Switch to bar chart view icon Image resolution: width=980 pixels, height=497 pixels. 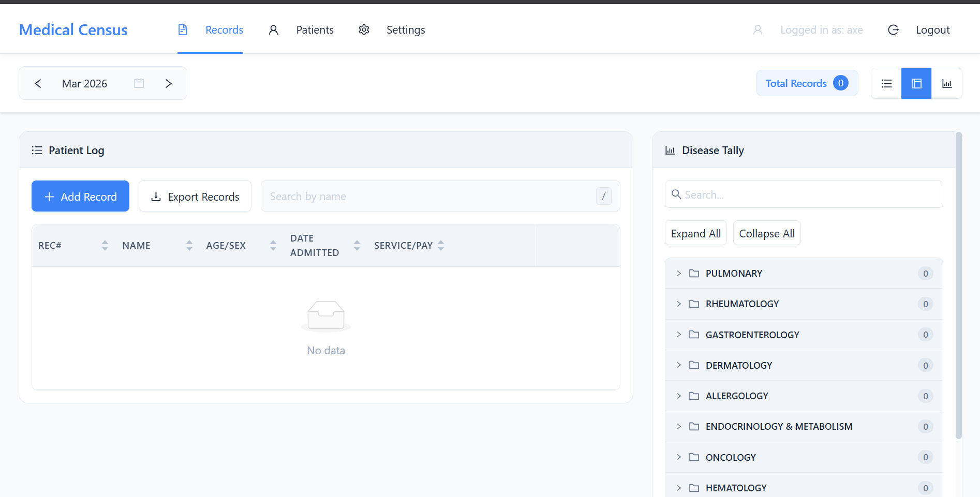click(946, 83)
